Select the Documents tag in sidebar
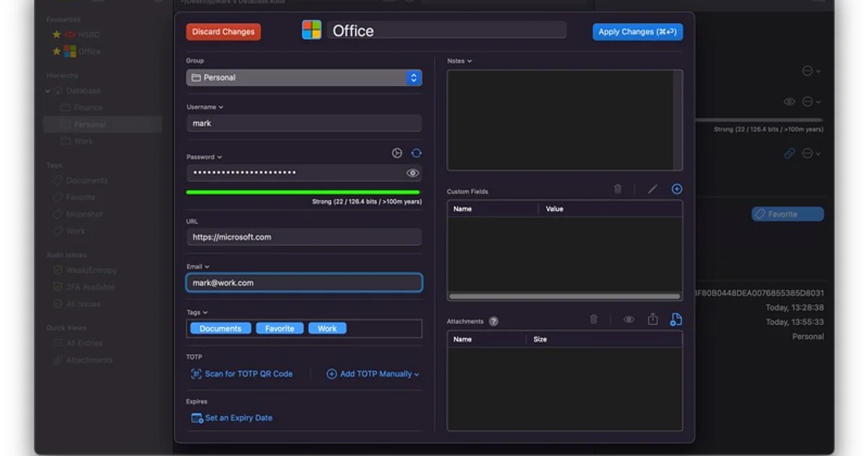Image resolution: width=868 pixels, height=456 pixels. (81, 180)
